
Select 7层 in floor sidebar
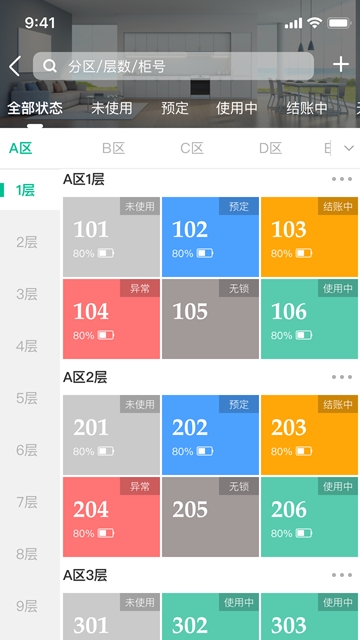27,502
